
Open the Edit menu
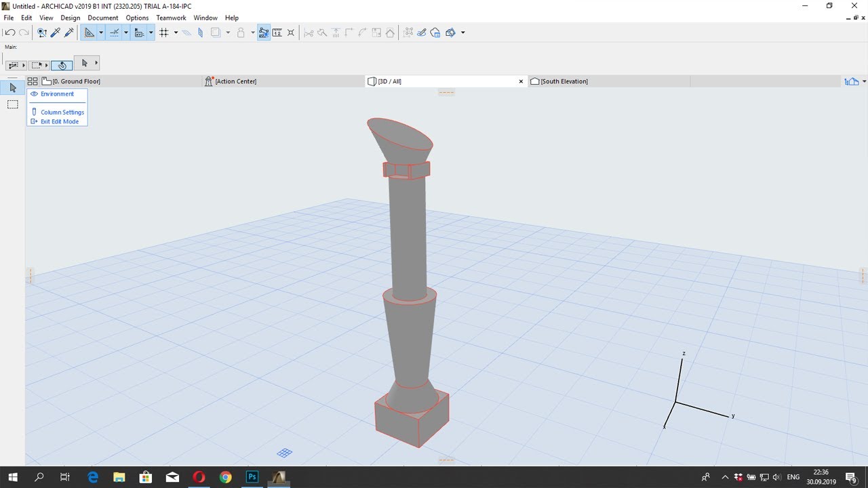[26, 18]
